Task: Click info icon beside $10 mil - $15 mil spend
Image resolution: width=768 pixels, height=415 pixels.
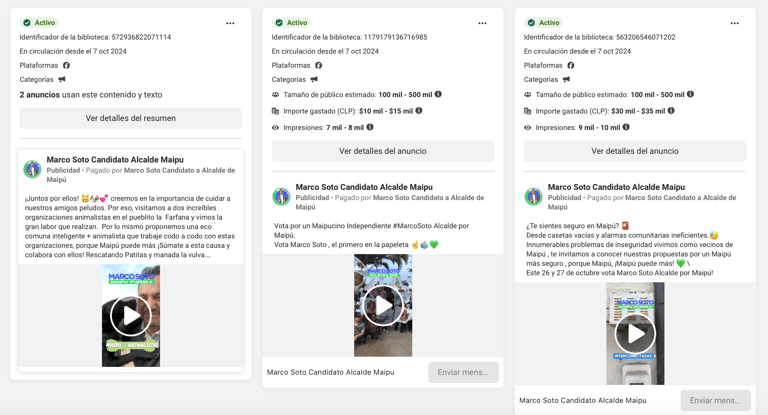Action: click(x=419, y=111)
